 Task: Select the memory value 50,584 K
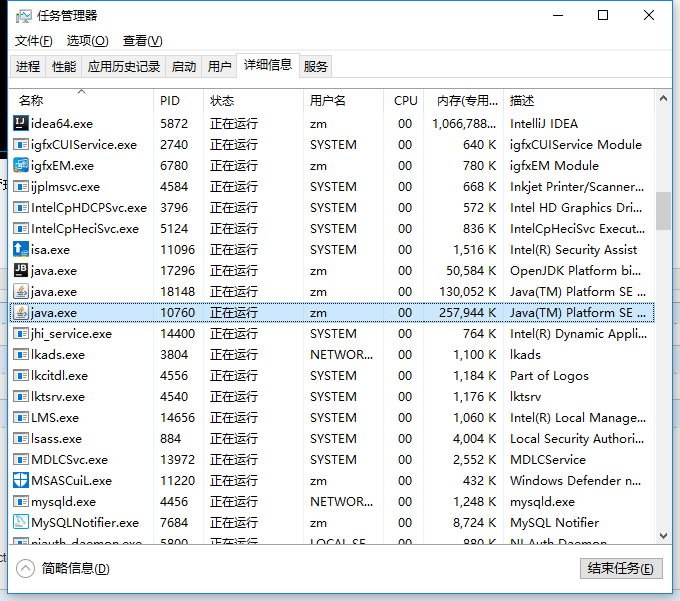click(471, 271)
